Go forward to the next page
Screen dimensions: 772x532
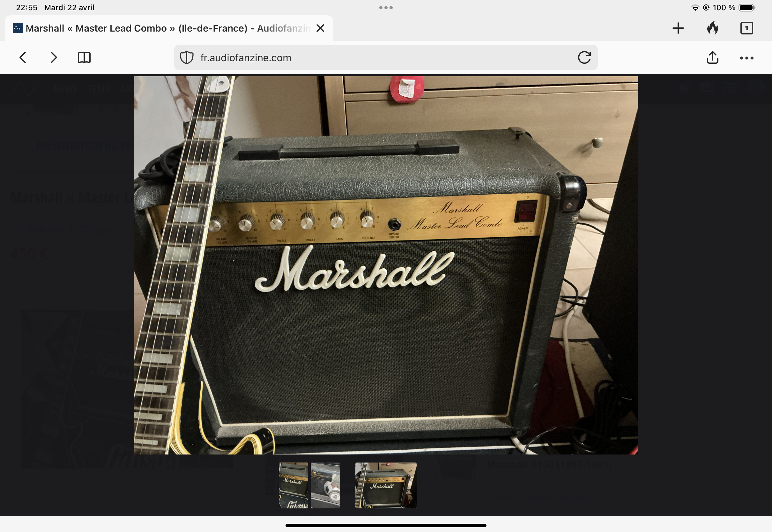pyautogui.click(x=54, y=57)
